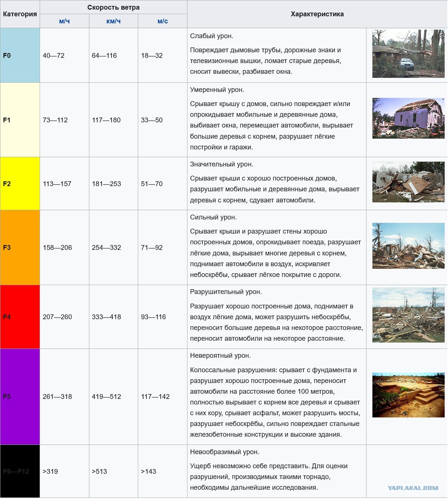
Task: Click the Характеристика column header
Action: [317, 14]
